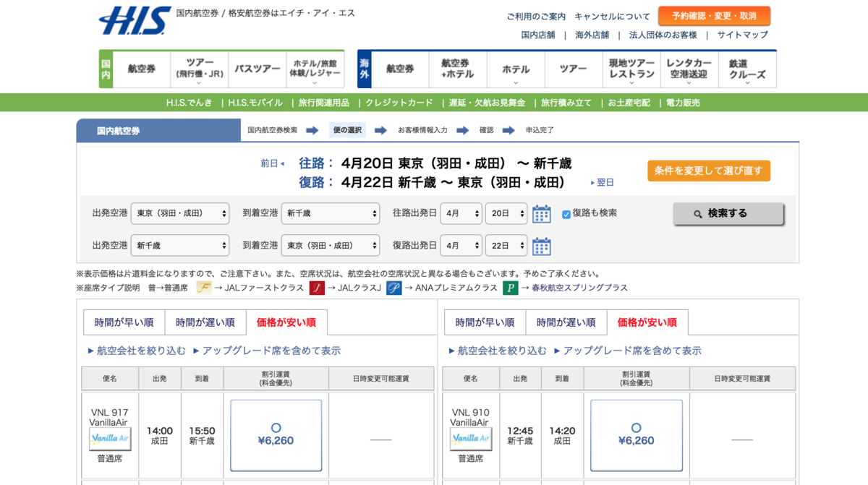The width and height of the screenshot is (868, 485).
Task: Select outbound 時間が早い順 tab
Action: point(124,322)
